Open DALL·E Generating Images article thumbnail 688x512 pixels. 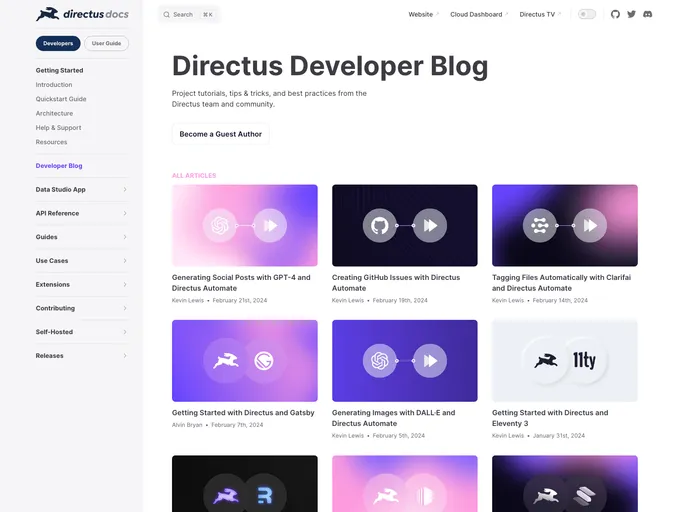point(405,361)
